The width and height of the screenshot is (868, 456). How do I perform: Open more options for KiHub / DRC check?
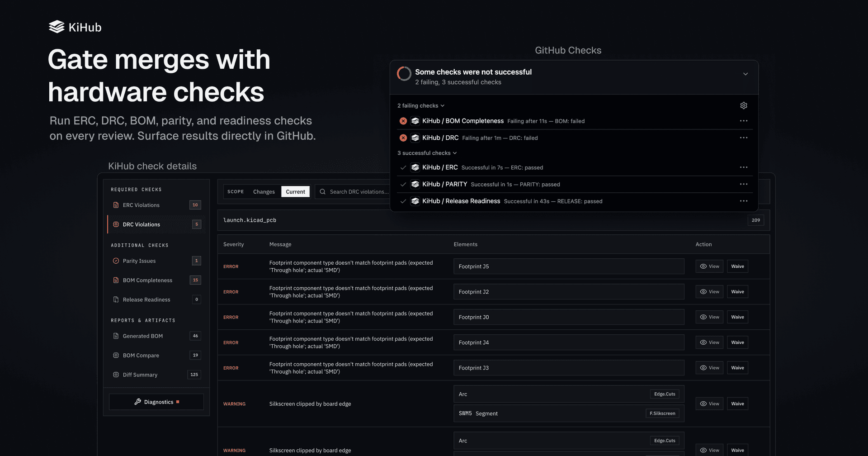pyautogui.click(x=744, y=138)
